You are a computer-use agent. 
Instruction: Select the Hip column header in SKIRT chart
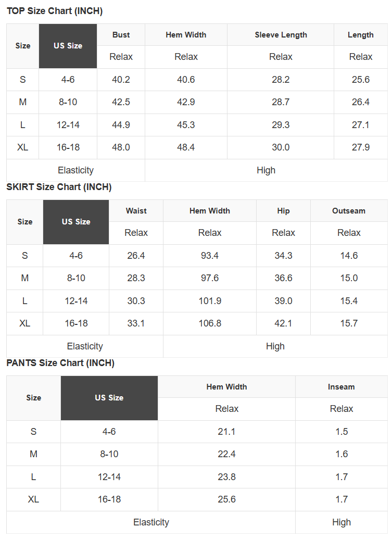coord(283,211)
